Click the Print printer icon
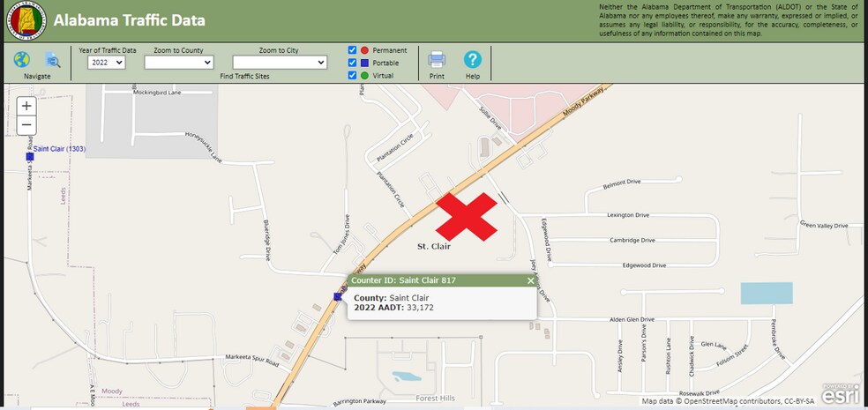 coord(437,59)
